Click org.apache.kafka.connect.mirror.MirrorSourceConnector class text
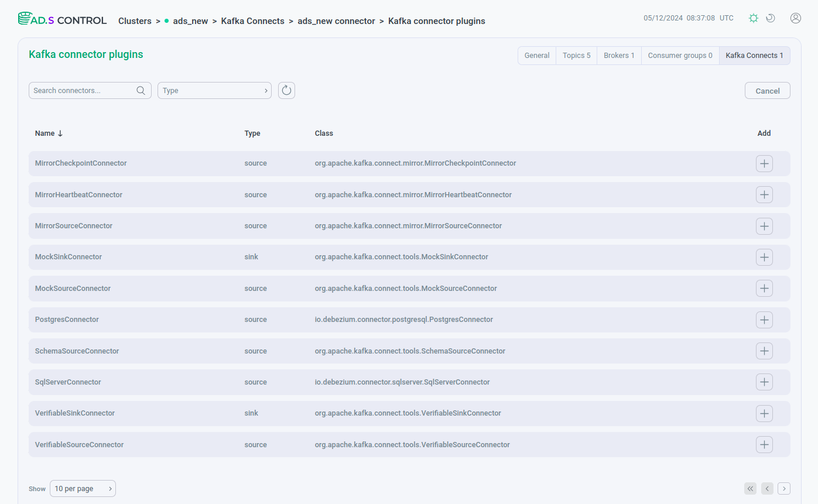The height and width of the screenshot is (504, 818). (x=408, y=226)
